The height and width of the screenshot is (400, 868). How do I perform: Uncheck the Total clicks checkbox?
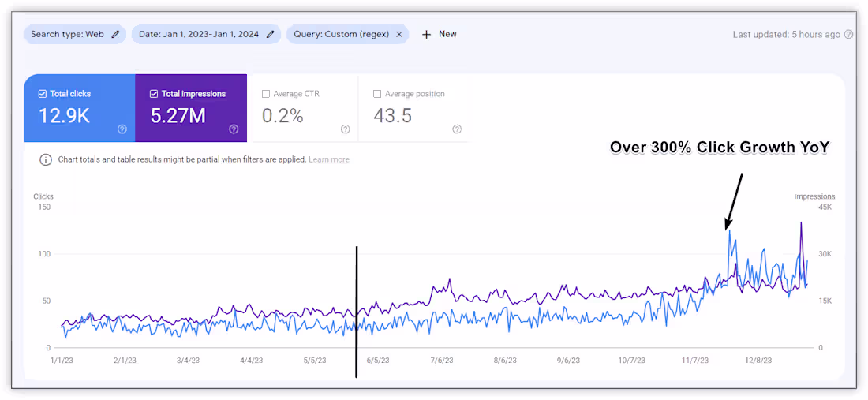(x=43, y=94)
